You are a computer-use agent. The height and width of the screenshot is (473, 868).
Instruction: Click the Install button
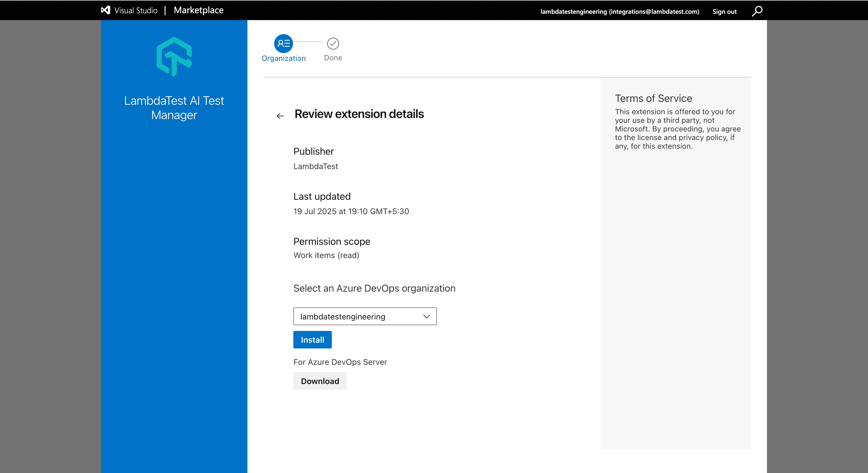(312, 340)
